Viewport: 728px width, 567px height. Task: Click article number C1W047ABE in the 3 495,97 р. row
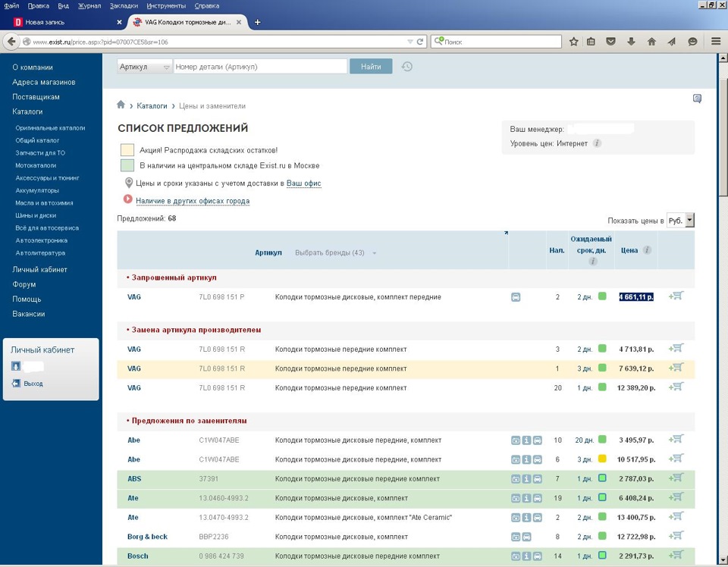click(219, 440)
